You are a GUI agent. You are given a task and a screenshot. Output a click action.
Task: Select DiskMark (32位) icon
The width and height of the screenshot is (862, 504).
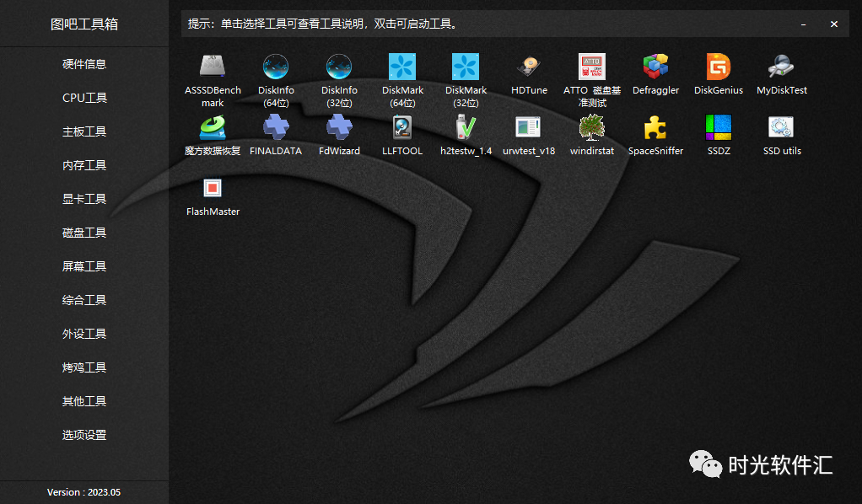pos(465,67)
